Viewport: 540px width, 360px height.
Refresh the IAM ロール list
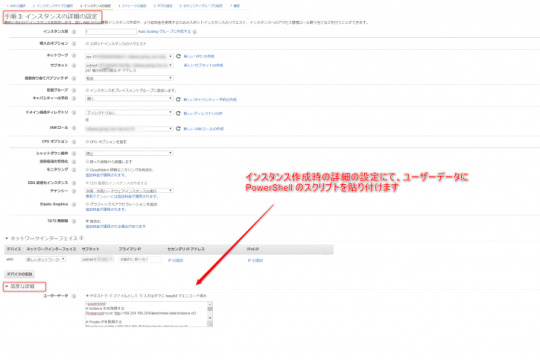click(x=178, y=128)
